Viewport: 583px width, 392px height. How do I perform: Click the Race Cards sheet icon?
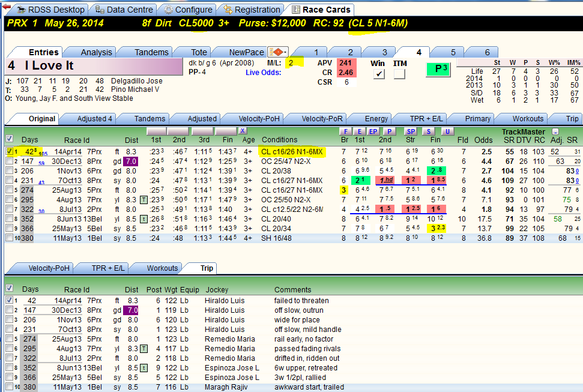pos(296,10)
